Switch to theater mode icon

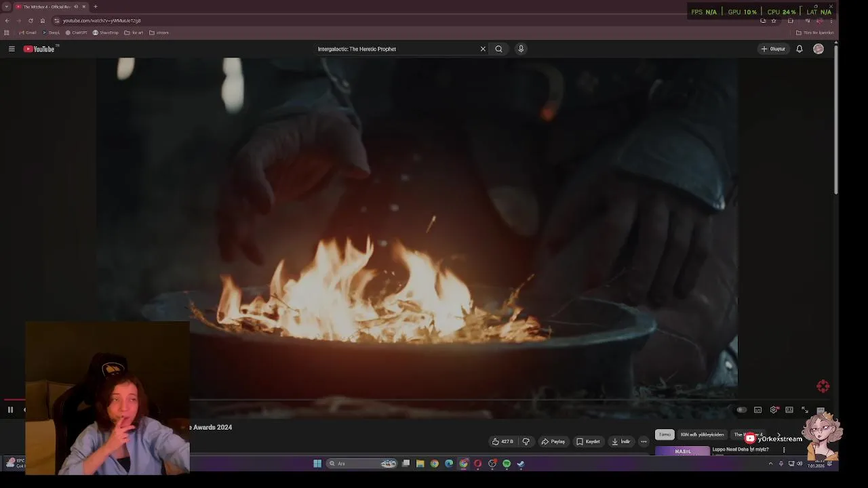789,410
